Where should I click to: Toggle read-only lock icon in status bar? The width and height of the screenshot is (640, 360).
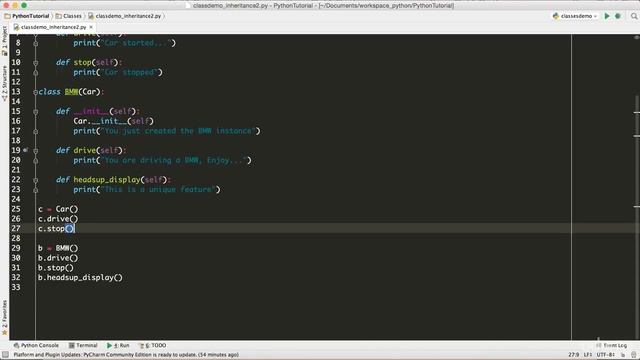pos(623,355)
